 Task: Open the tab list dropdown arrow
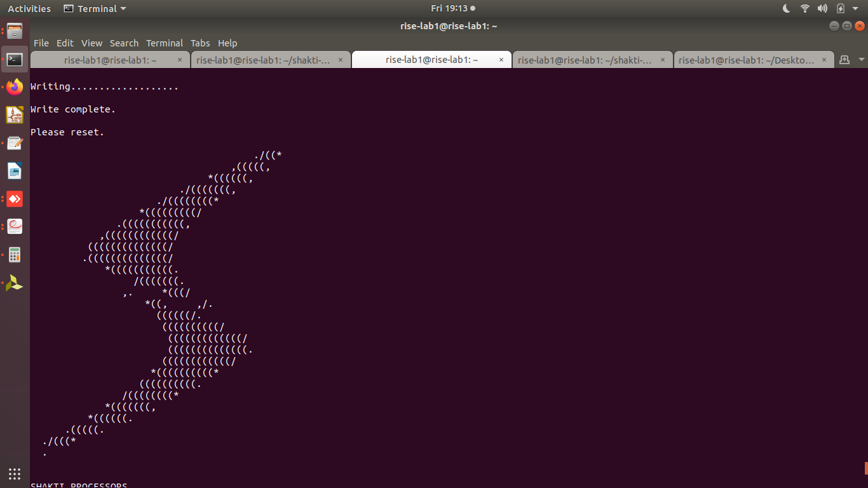pos(861,60)
